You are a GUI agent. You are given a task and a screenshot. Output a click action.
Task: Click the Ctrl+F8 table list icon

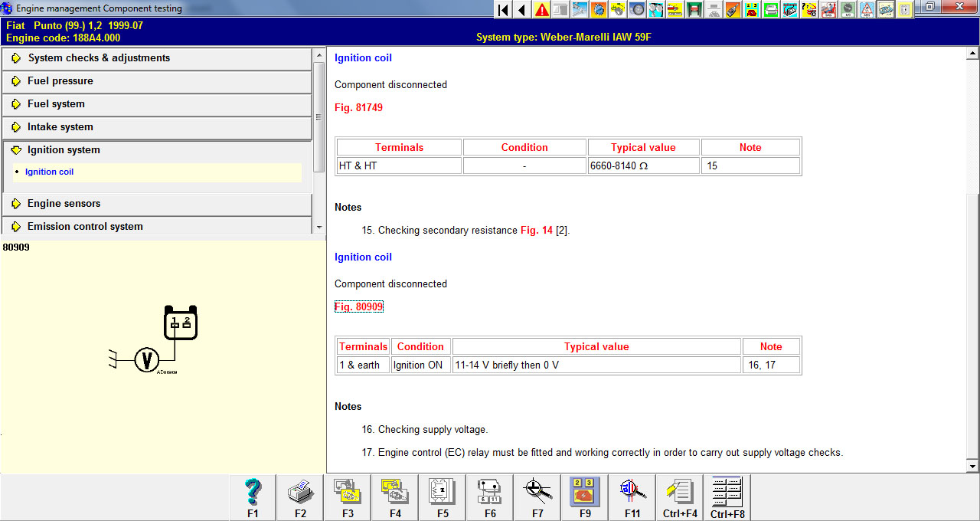(727, 496)
